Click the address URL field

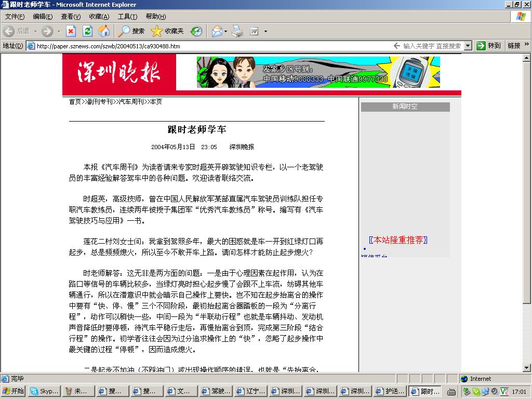coord(208,46)
